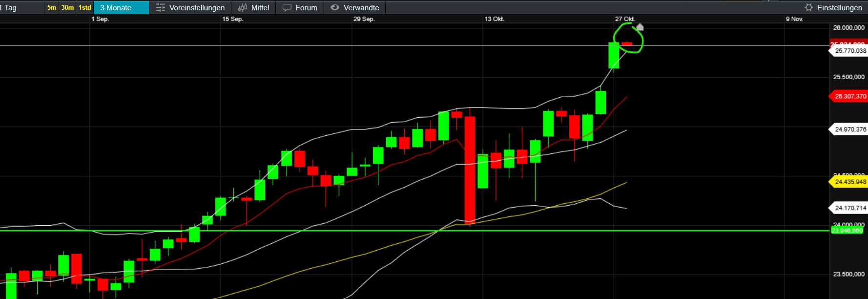Click the 24.170,714 price label

pyautogui.click(x=848, y=208)
